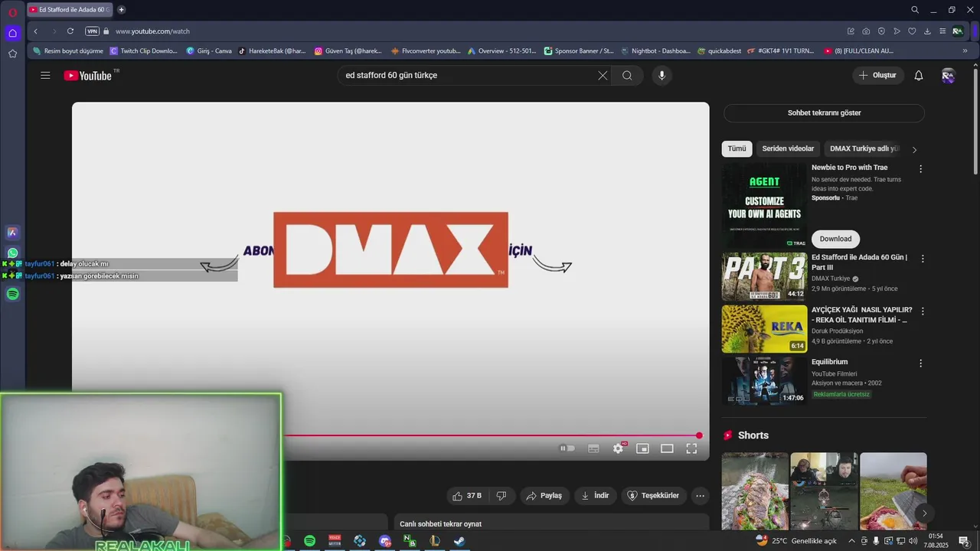Open Windows notification center
The width and height of the screenshot is (980, 551).
click(964, 541)
